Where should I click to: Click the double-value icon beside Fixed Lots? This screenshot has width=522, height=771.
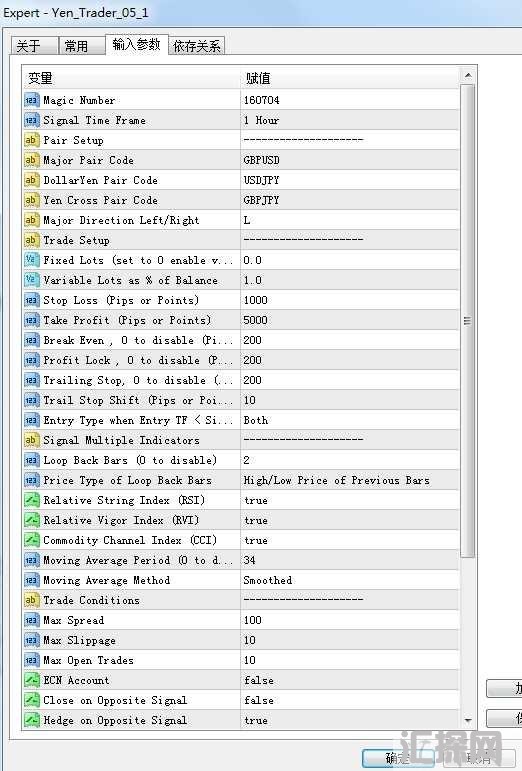click(x=31, y=260)
